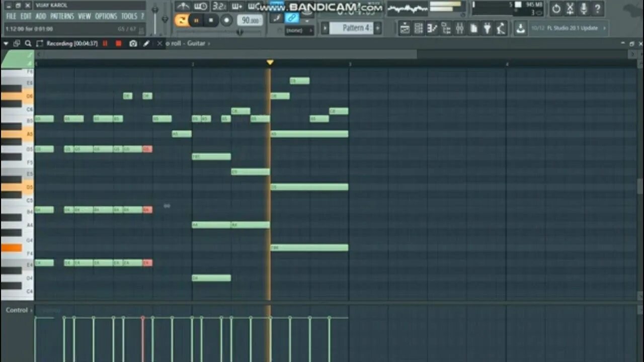
Task: Click the arrow left of Pattern 4
Action: click(x=325, y=28)
